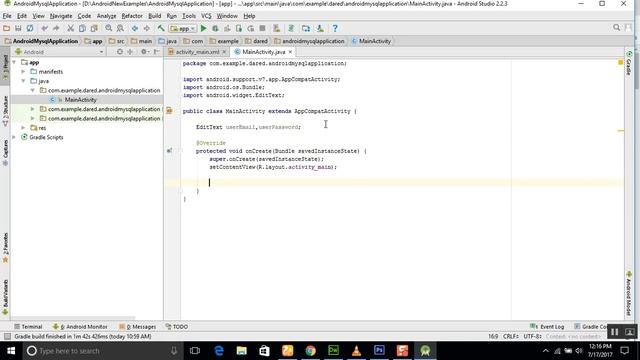Click the Synchronize toolbar icon
The width and height of the screenshot is (640, 360).
(x=30, y=29)
